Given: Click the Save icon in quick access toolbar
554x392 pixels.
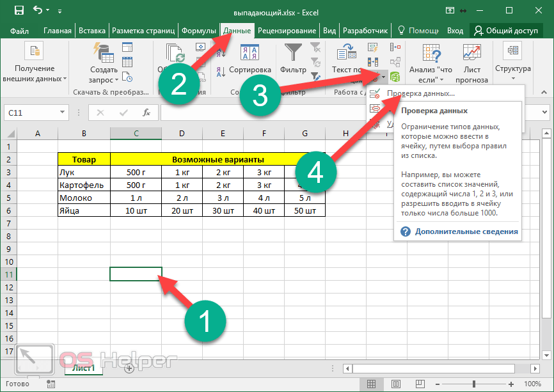Looking at the screenshot, I should coord(19,10).
